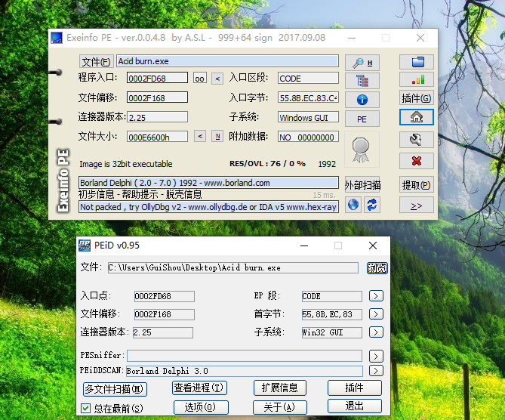Open the blue folder icon in Exeinfo PE
This screenshot has width=505, height=420.
click(417, 62)
